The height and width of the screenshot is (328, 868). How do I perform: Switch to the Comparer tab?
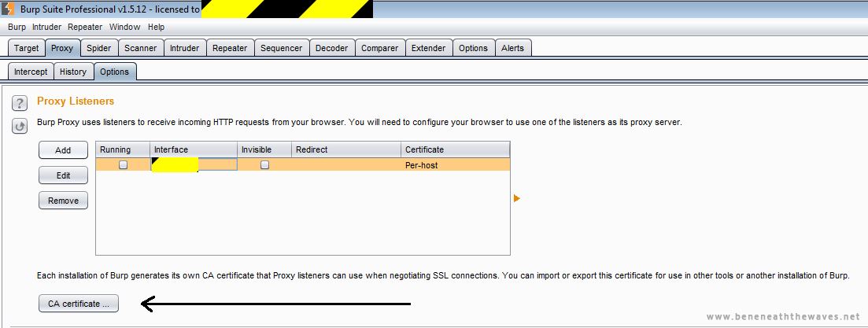[x=380, y=48]
